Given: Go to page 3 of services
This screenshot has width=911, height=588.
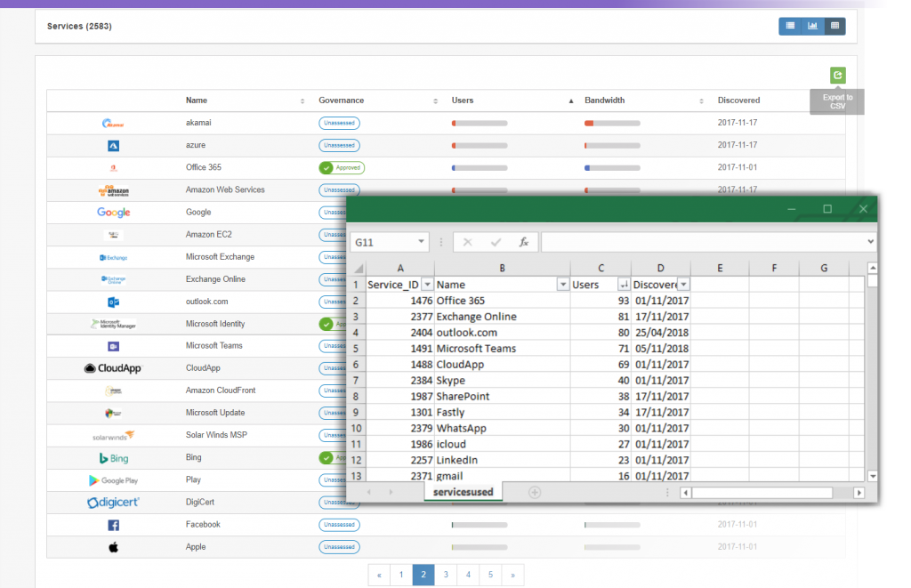Looking at the screenshot, I should point(446,575).
